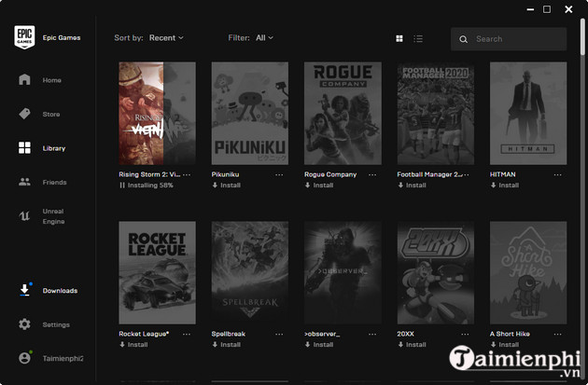
Task: Switch to list view layout
Action: 418,38
